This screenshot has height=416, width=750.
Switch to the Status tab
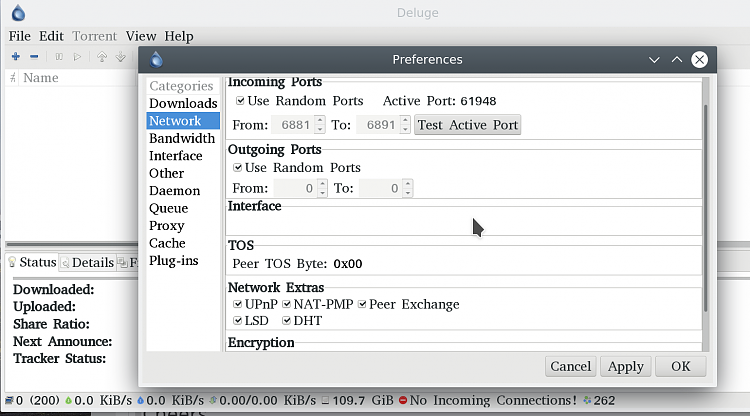[x=32, y=263]
